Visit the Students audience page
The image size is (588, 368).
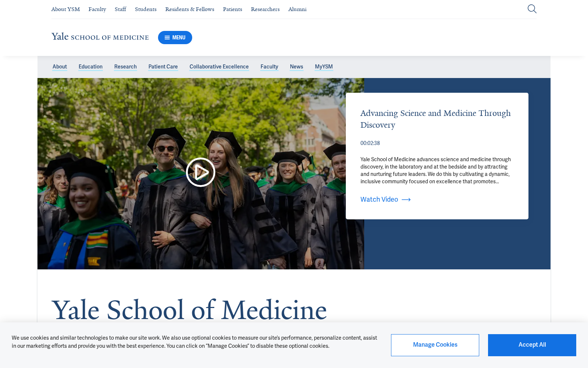pyautogui.click(x=146, y=9)
